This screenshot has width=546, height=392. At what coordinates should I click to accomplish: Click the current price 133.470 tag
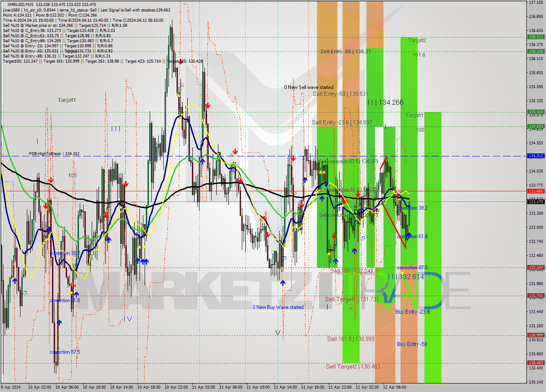[x=536, y=202]
